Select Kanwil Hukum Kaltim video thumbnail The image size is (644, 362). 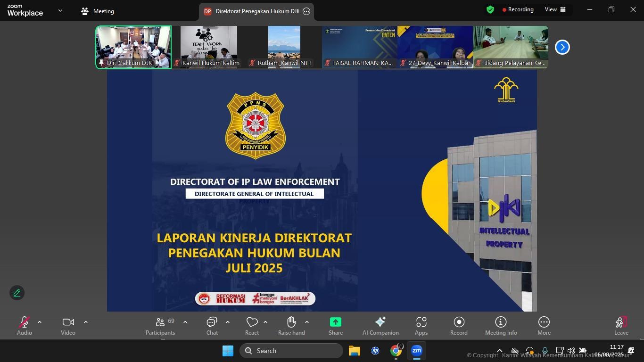point(209,47)
